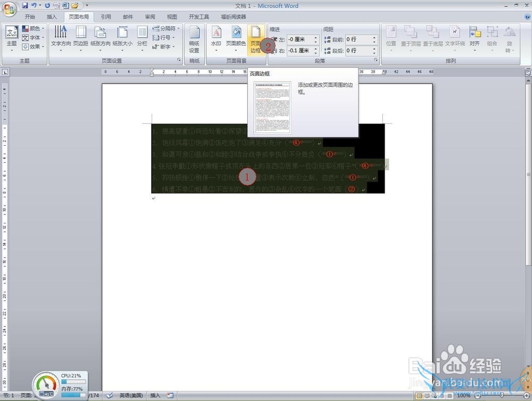Open folder icon in Quick Access Toolbar

click(x=75, y=5)
